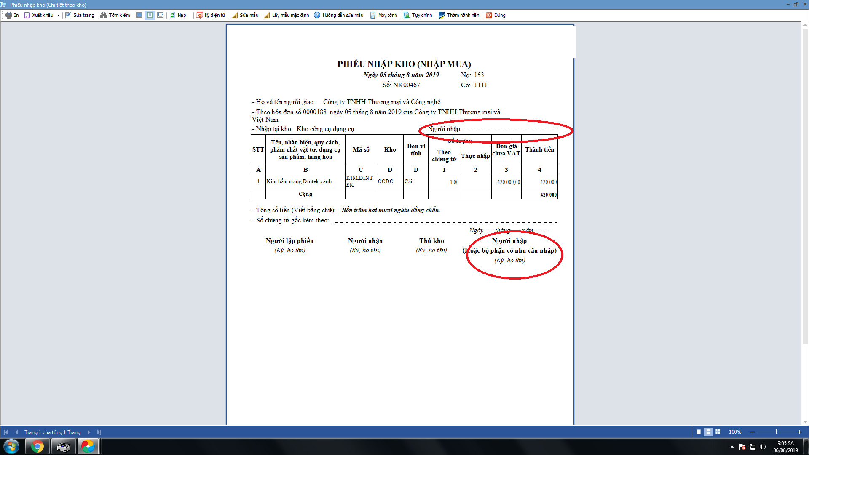
Task: Open Chrome from the Windows taskbar
Action: tap(38, 446)
